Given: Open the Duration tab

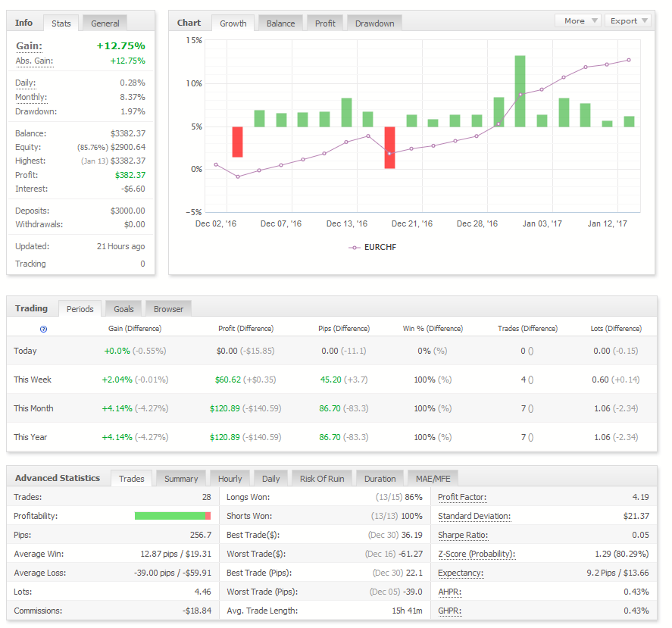Looking at the screenshot, I should pos(380,479).
